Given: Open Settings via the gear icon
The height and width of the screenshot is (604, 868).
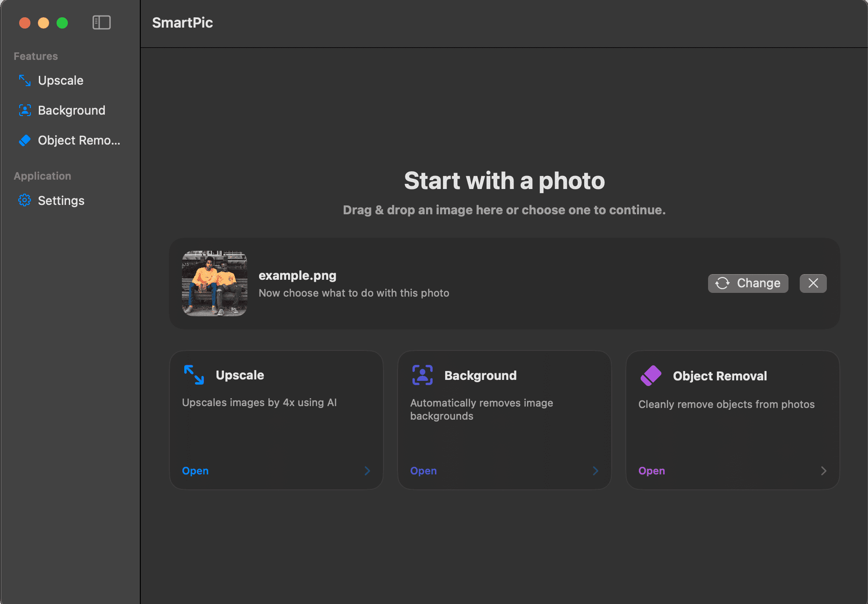Looking at the screenshot, I should [24, 200].
